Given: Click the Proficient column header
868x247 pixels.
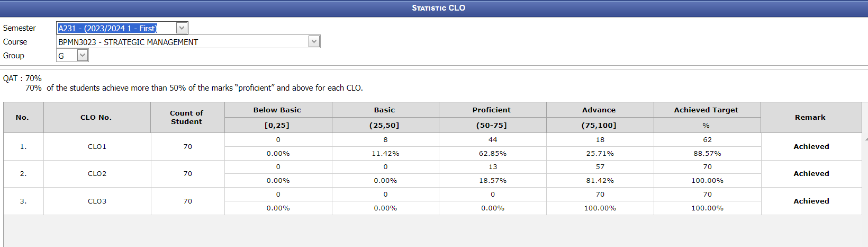Looking at the screenshot, I should pos(492,110).
